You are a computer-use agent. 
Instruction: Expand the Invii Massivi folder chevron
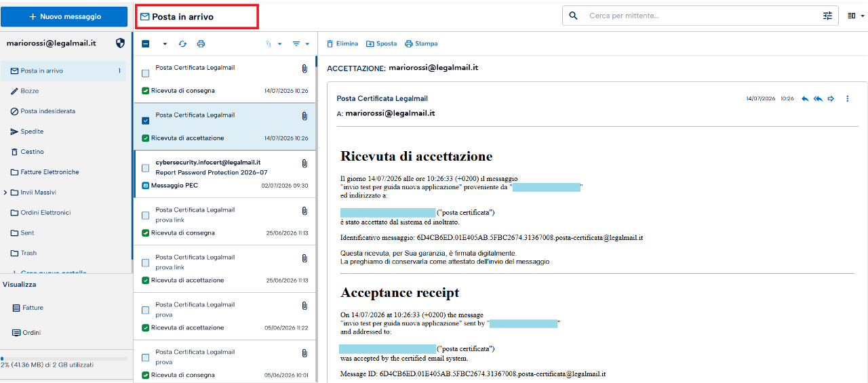[x=5, y=193]
